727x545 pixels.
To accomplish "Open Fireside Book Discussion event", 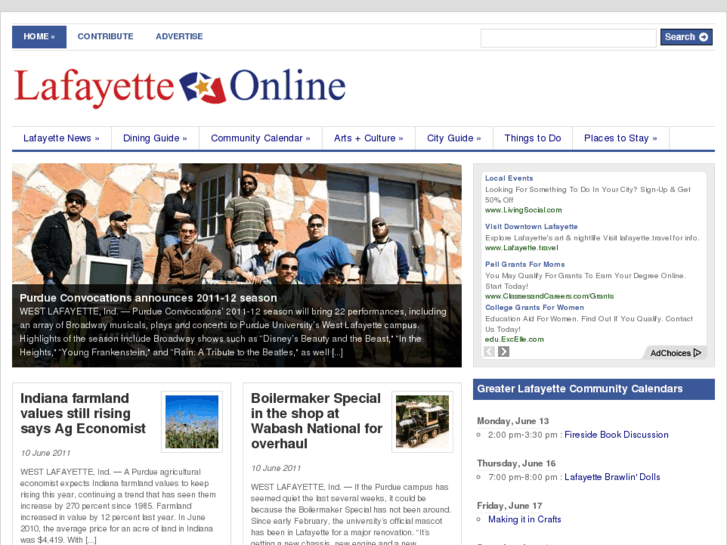I will (616, 435).
